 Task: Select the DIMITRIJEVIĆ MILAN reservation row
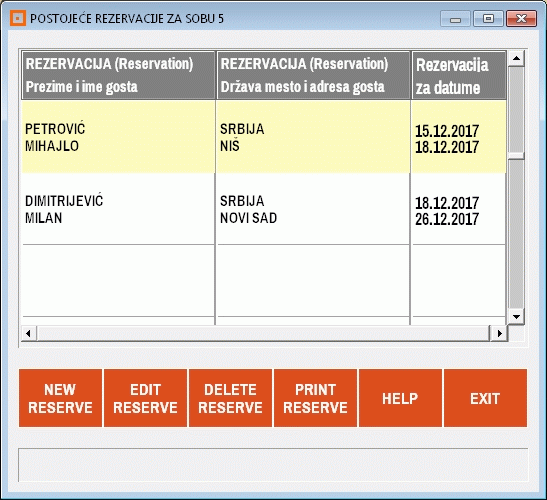pyautogui.click(x=263, y=209)
